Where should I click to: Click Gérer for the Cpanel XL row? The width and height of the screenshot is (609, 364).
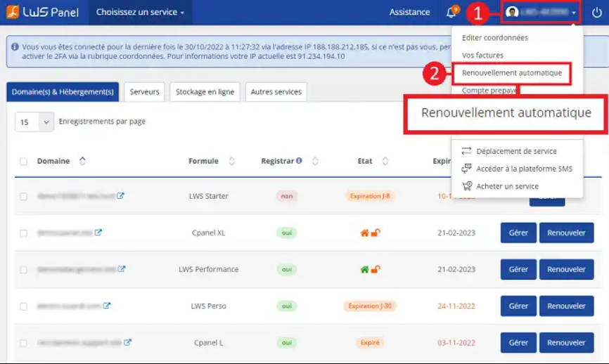(518, 233)
